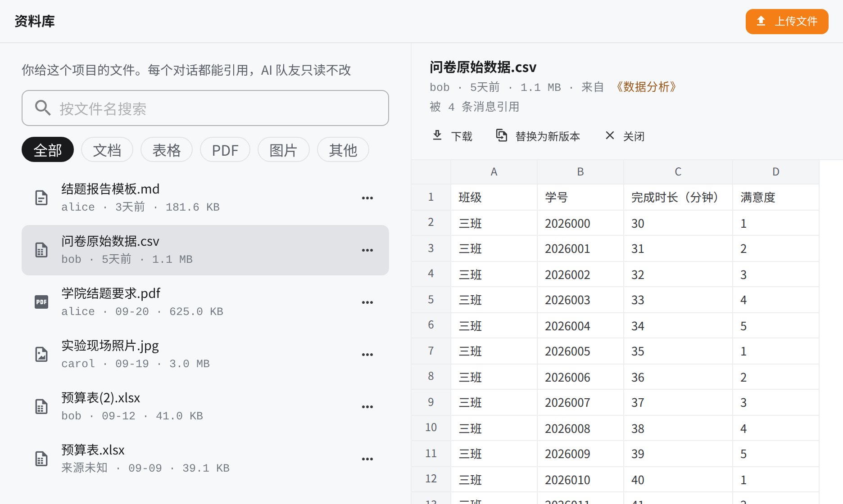Click the image icon of 实验现场照片.jpg
Screen dimensions: 843x504
pyautogui.click(x=41, y=355)
